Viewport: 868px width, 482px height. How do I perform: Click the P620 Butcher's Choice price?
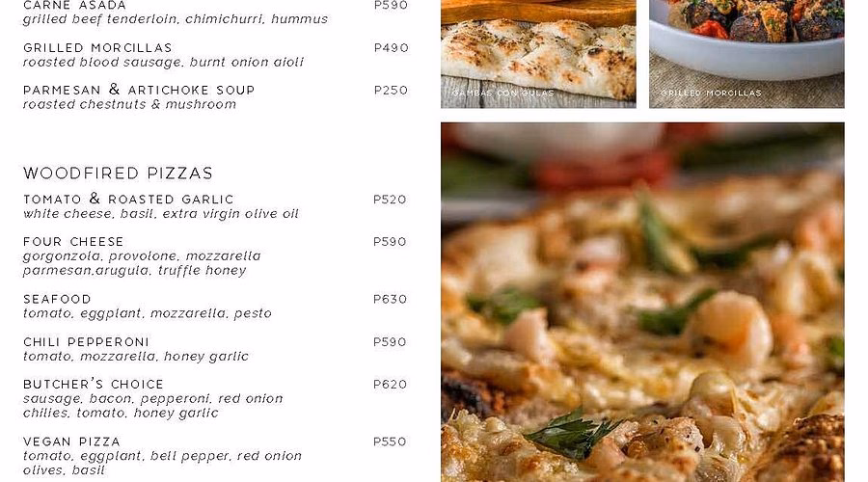[x=391, y=385]
